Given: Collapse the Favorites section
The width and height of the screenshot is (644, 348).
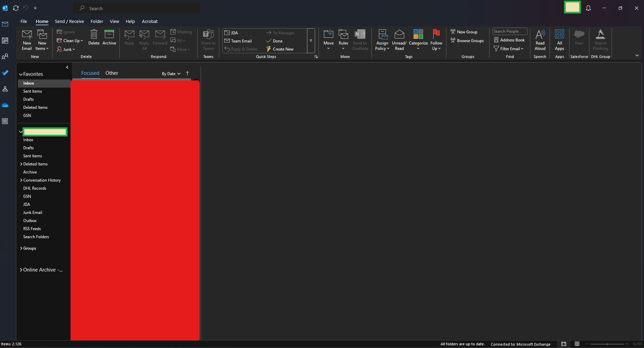Looking at the screenshot, I should 21,74.
